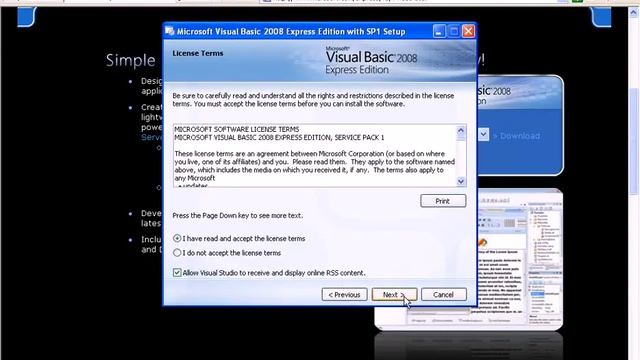
Task: Click the maximize button on setup window
Action: 453,31
